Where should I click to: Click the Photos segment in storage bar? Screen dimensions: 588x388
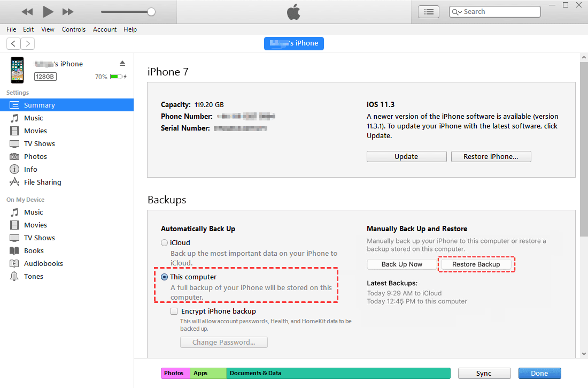pos(175,373)
